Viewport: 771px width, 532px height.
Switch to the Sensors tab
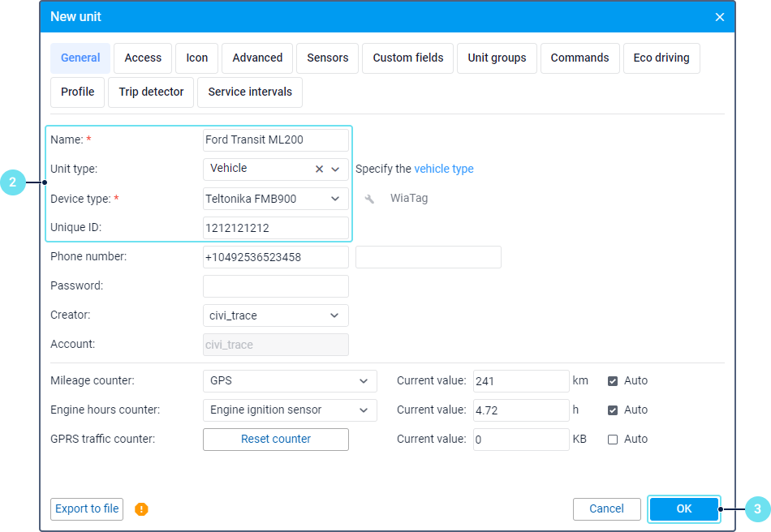(x=328, y=58)
